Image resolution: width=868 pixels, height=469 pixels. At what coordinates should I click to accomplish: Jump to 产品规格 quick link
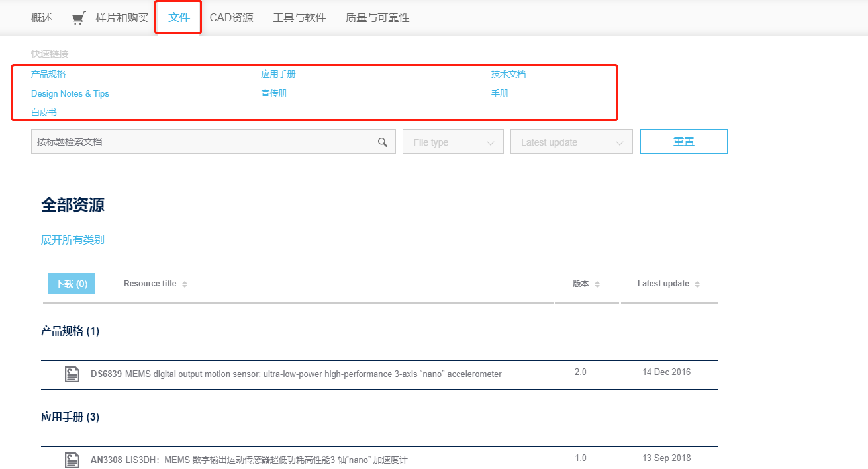click(48, 74)
